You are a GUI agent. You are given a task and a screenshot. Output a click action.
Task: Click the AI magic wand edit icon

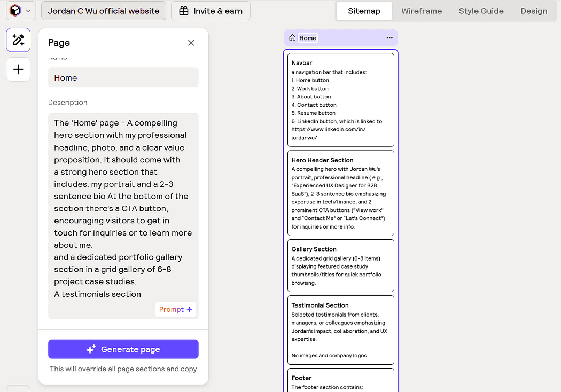[18, 40]
